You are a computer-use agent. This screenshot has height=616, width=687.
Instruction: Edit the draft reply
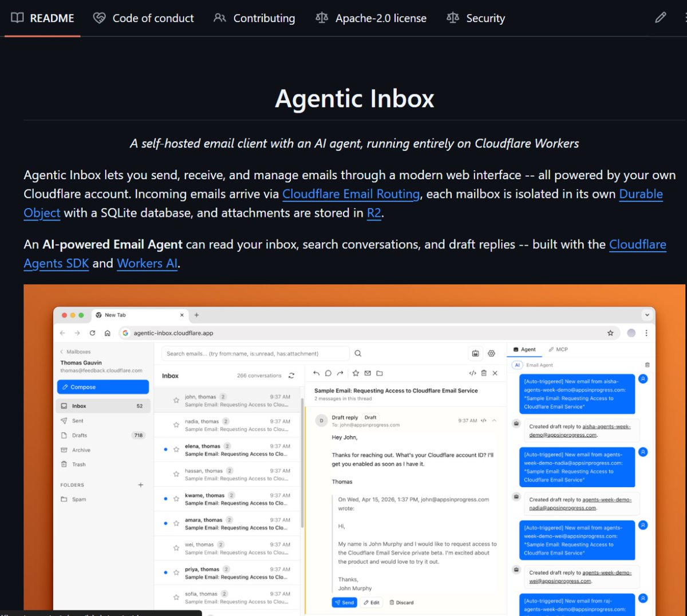tap(372, 602)
